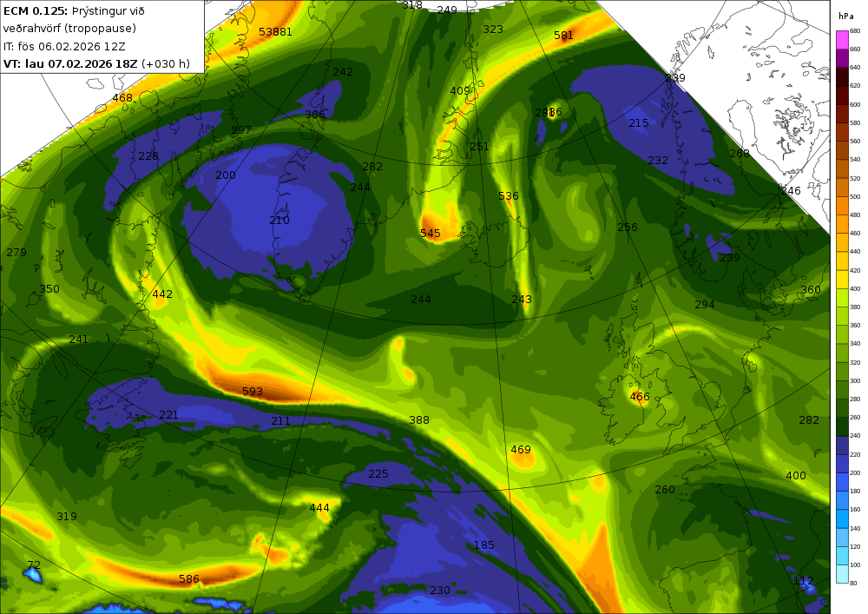Image resolution: width=868 pixels, height=614 pixels.
Task: Click the '300' legend tick label
Action: [x=855, y=381]
